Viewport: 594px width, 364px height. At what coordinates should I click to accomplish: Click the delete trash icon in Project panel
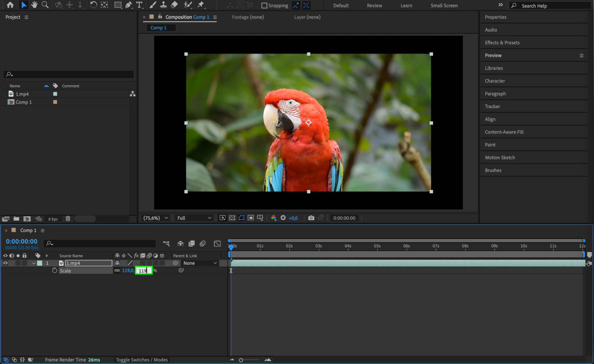(x=68, y=219)
